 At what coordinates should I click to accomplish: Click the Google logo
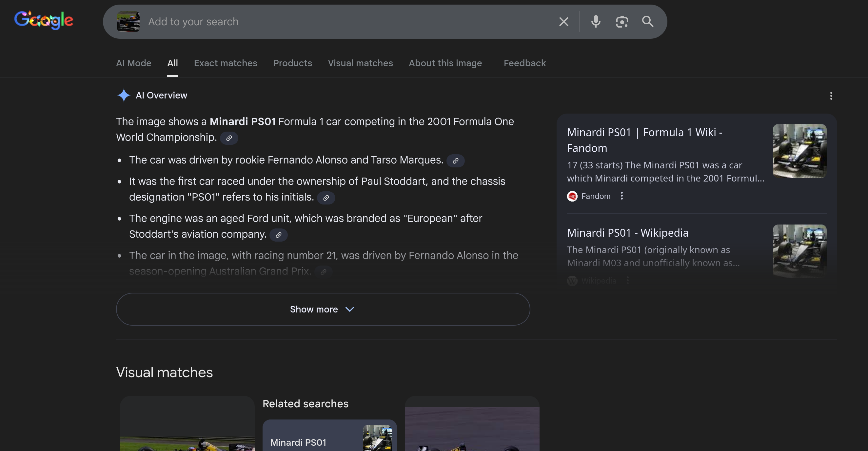(44, 20)
